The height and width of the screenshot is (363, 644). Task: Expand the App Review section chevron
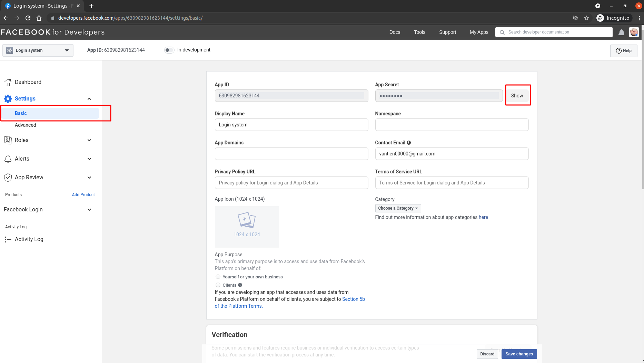[x=89, y=178]
